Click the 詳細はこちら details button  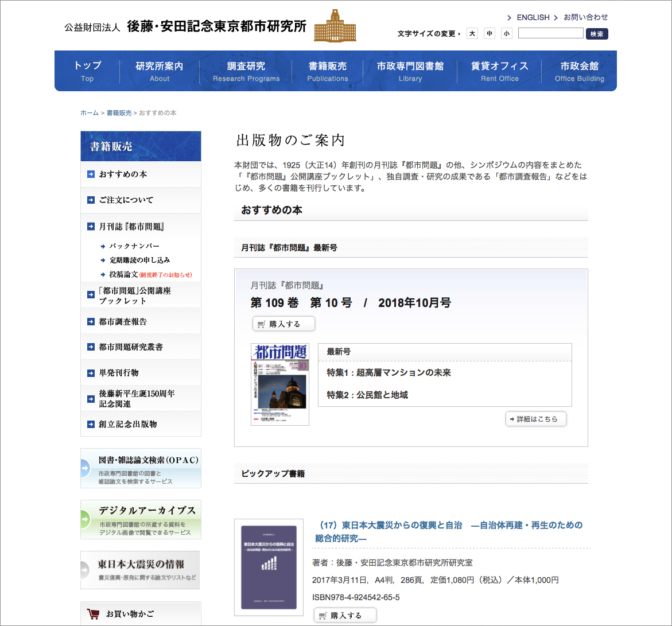[x=536, y=419]
